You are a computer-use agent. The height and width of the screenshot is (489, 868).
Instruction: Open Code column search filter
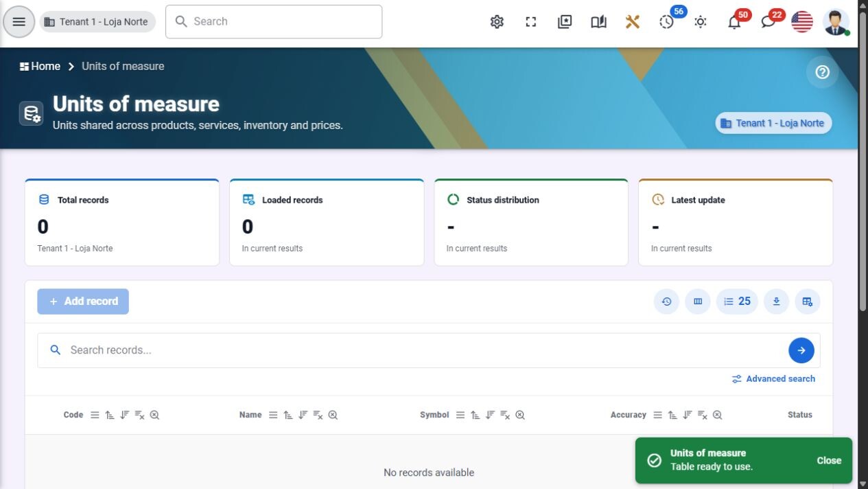click(154, 415)
